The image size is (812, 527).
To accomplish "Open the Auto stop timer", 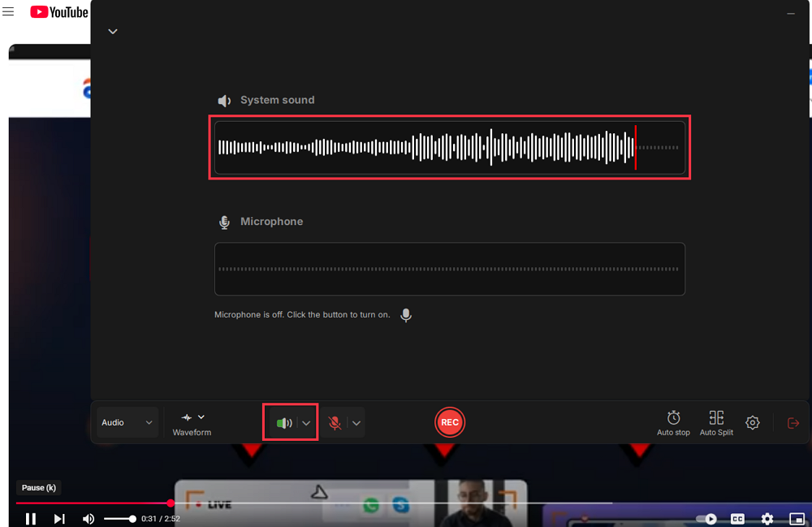I will tap(673, 423).
